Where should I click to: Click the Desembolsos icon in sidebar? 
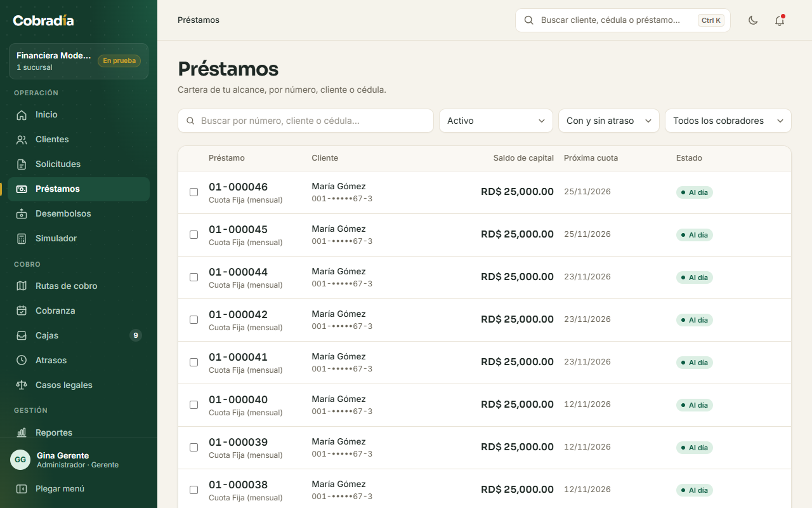(x=22, y=214)
